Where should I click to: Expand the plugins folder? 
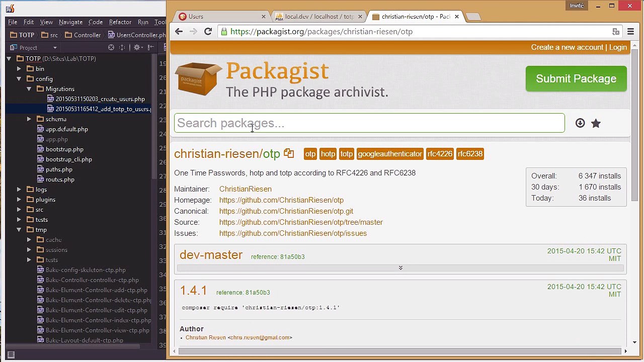tap(19, 200)
